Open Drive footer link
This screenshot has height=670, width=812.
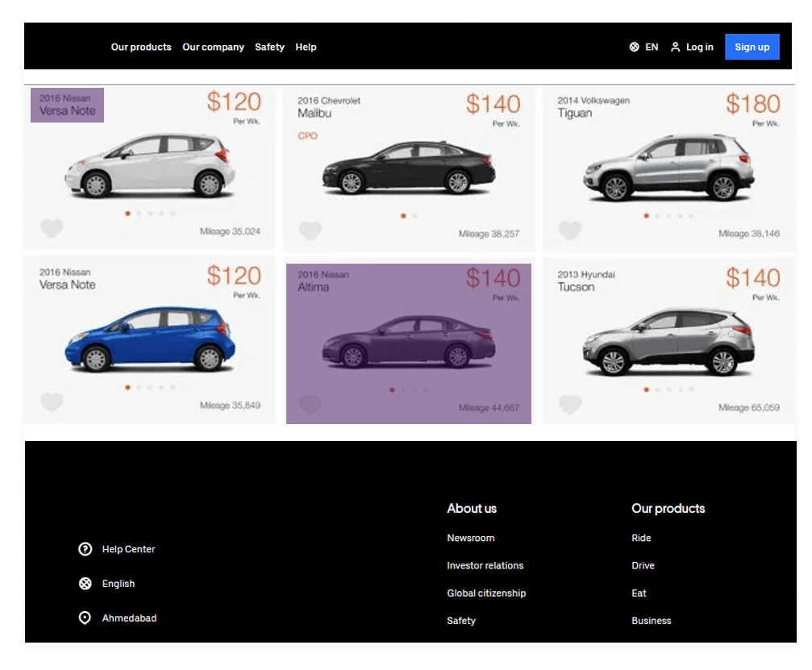(x=643, y=565)
